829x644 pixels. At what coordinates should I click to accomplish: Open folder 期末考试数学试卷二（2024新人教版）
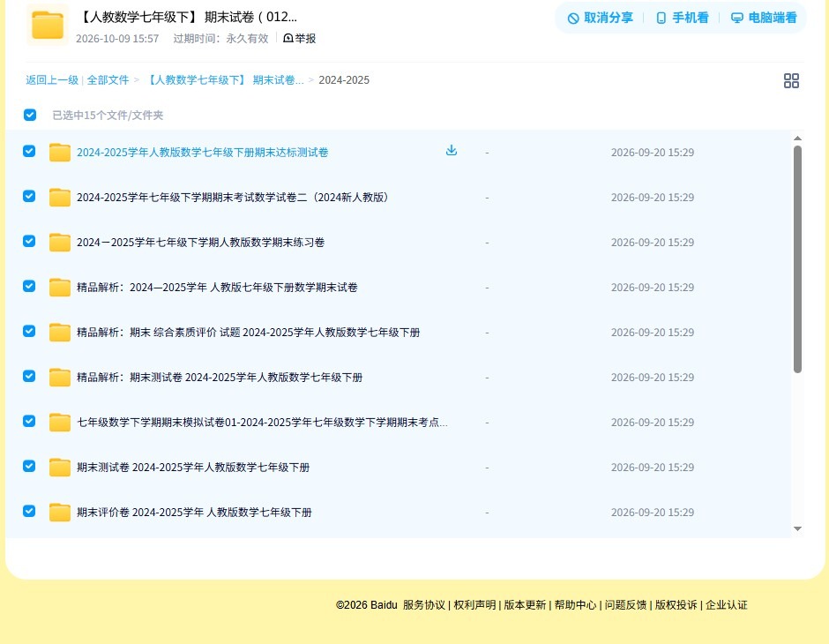[233, 198]
